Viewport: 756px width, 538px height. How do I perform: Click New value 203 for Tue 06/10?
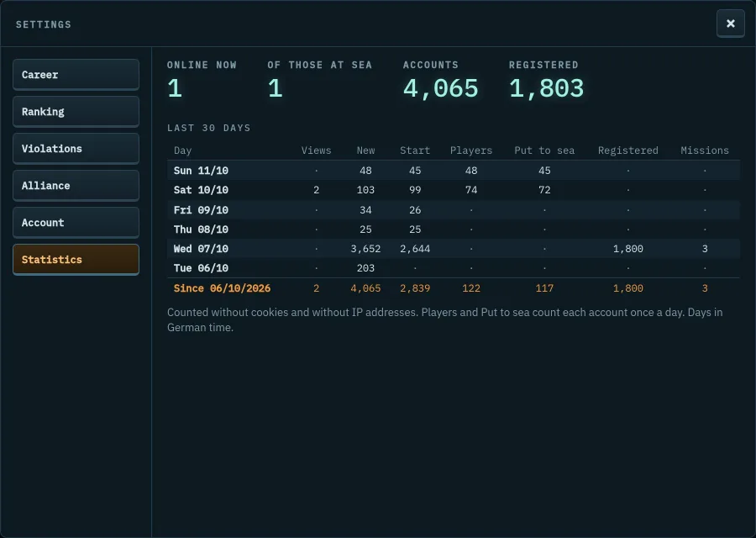[x=365, y=268]
